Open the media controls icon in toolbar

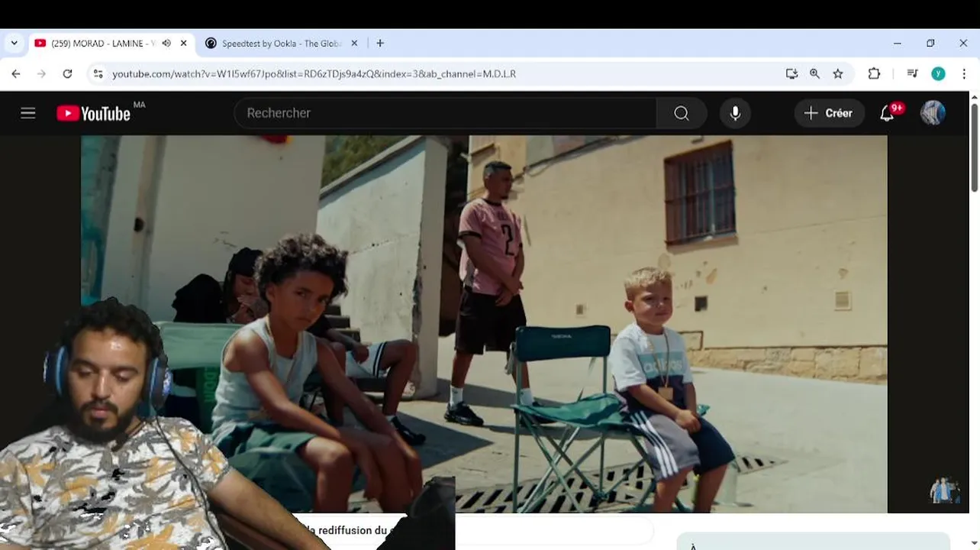point(912,74)
